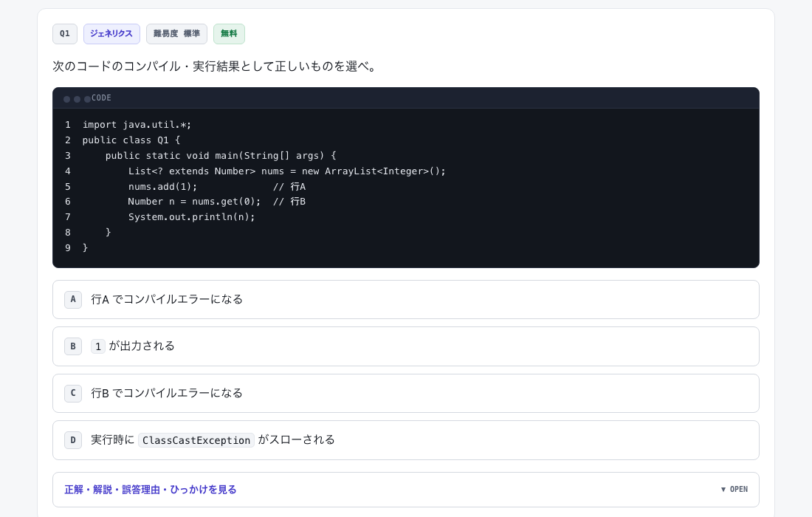The width and height of the screenshot is (812, 517).
Task: Click code line import java.util.*;
Action: pos(137,125)
